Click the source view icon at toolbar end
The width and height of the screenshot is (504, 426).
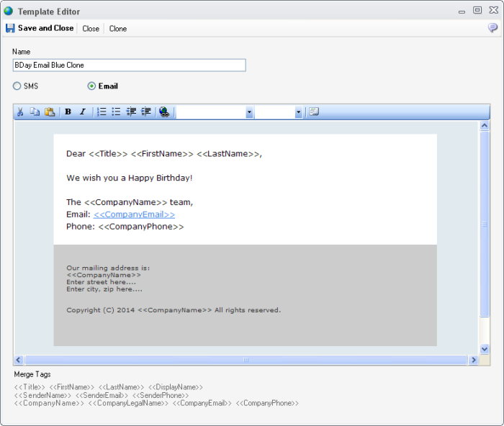314,112
